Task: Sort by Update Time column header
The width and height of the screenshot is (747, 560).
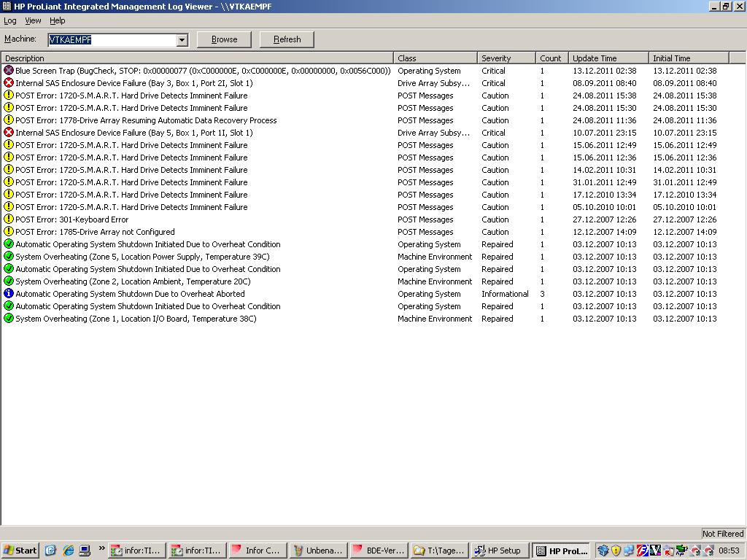Action: pyautogui.click(x=608, y=58)
